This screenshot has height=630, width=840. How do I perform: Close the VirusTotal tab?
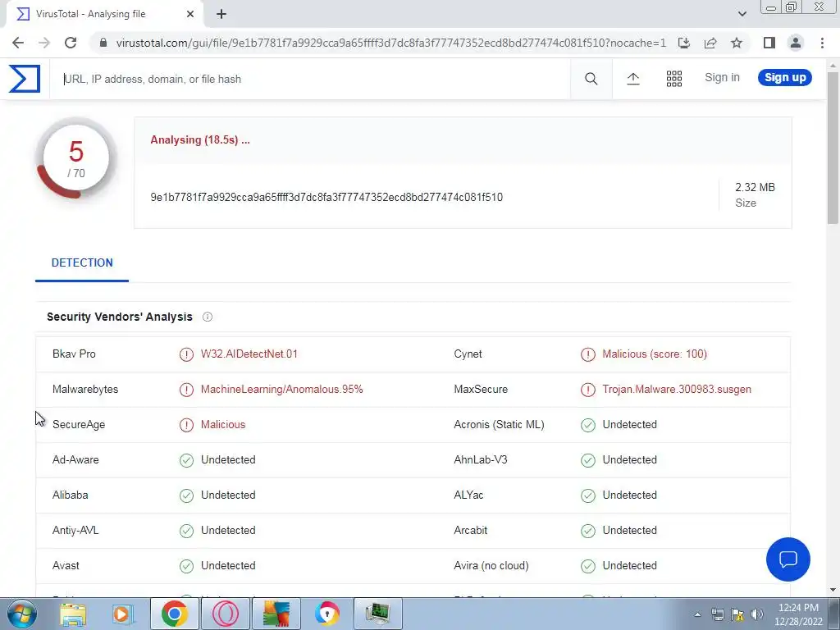tap(190, 14)
